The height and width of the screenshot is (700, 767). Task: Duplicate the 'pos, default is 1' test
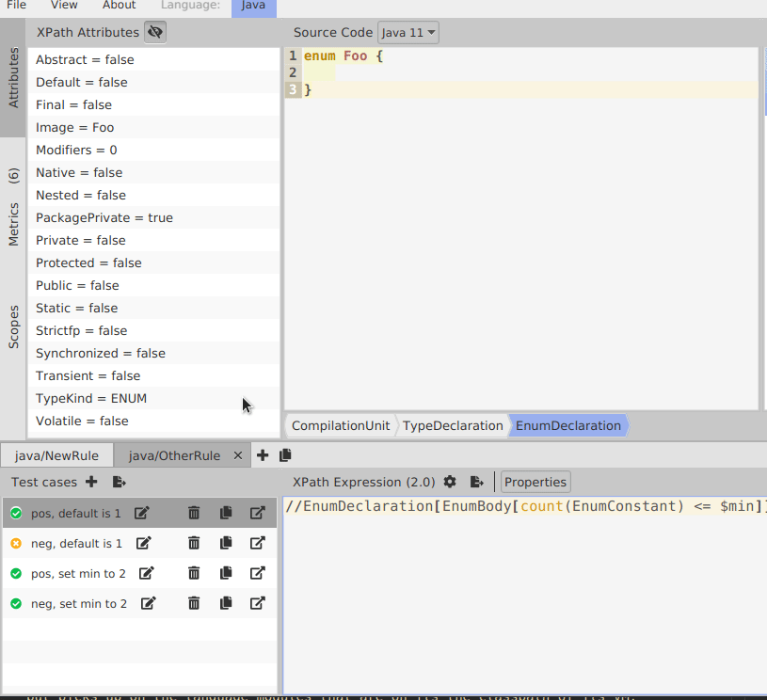point(226,513)
